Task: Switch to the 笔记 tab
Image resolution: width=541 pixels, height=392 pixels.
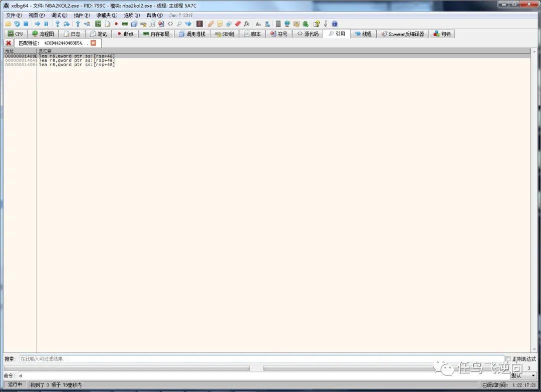Action: [x=99, y=34]
